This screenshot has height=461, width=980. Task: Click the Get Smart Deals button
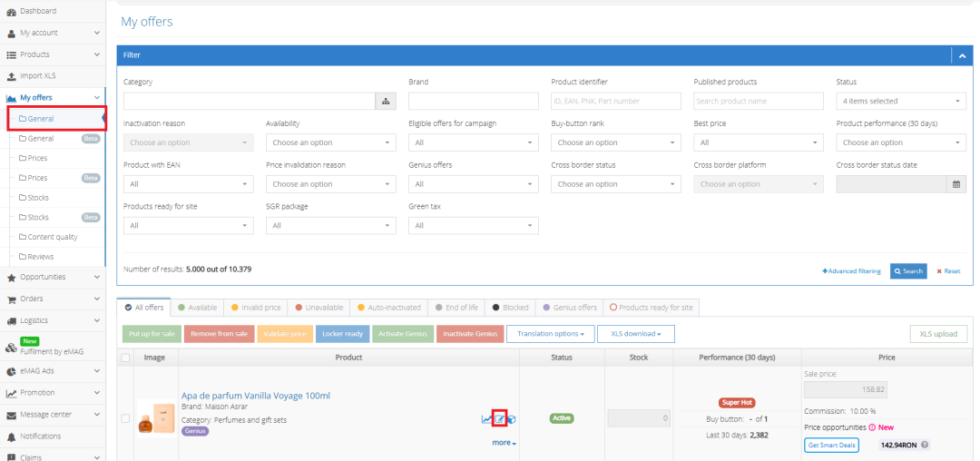click(x=831, y=446)
